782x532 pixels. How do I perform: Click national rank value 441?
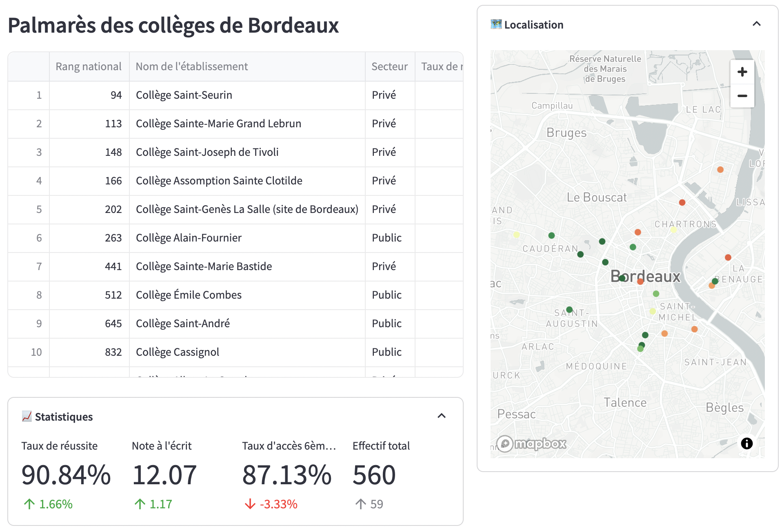click(89, 266)
